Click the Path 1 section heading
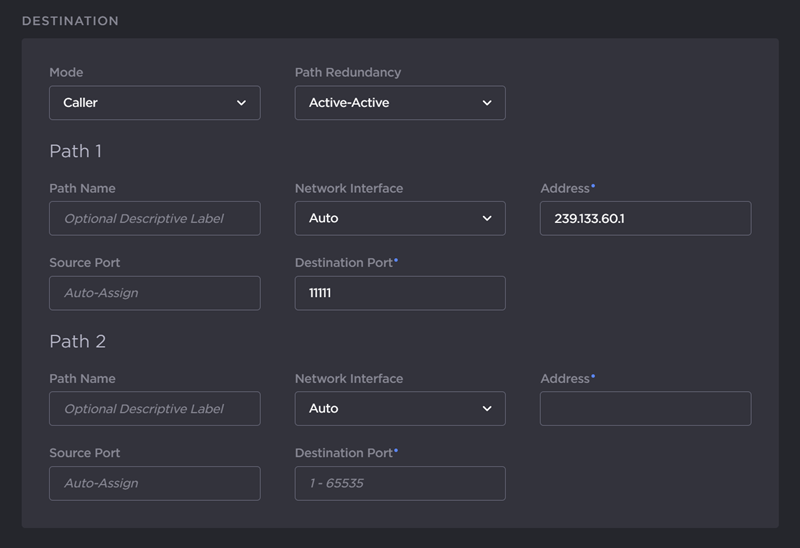 75,151
